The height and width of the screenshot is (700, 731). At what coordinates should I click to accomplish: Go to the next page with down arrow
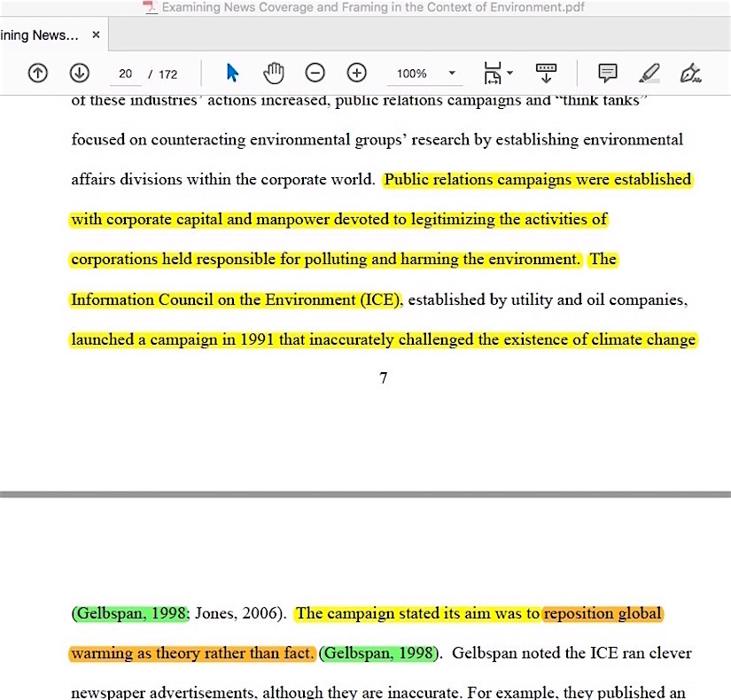80,74
